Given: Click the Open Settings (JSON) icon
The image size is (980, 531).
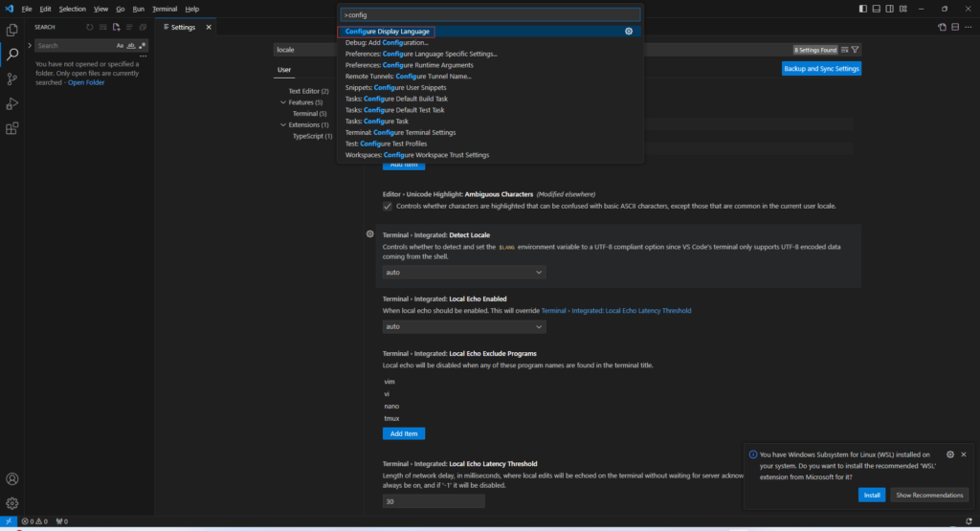Looking at the screenshot, I should click(x=942, y=28).
